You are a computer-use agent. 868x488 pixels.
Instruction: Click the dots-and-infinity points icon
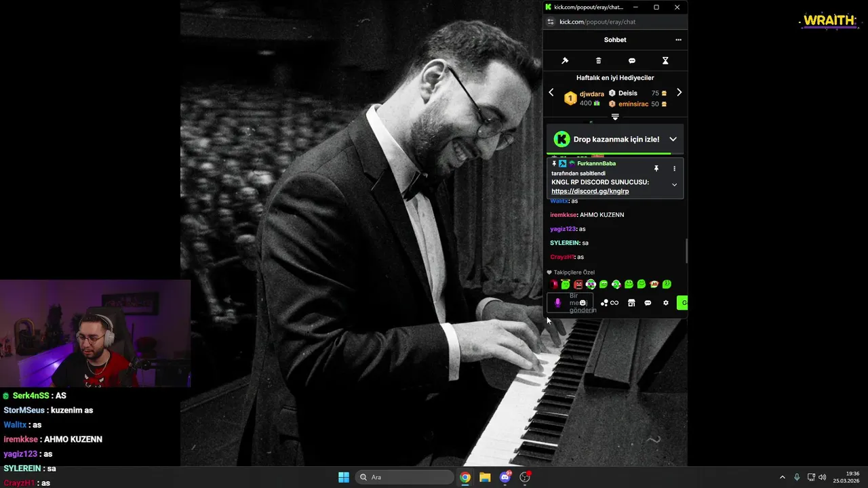click(x=609, y=303)
